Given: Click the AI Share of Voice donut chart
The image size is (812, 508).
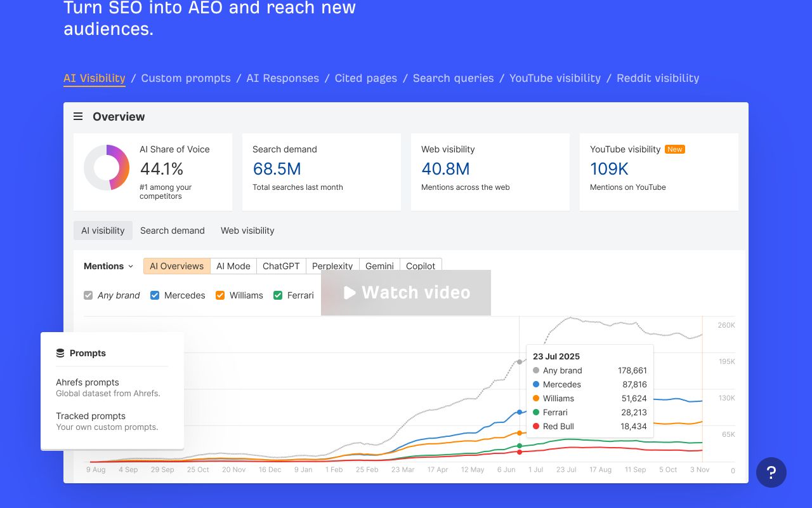Looking at the screenshot, I should (x=107, y=168).
